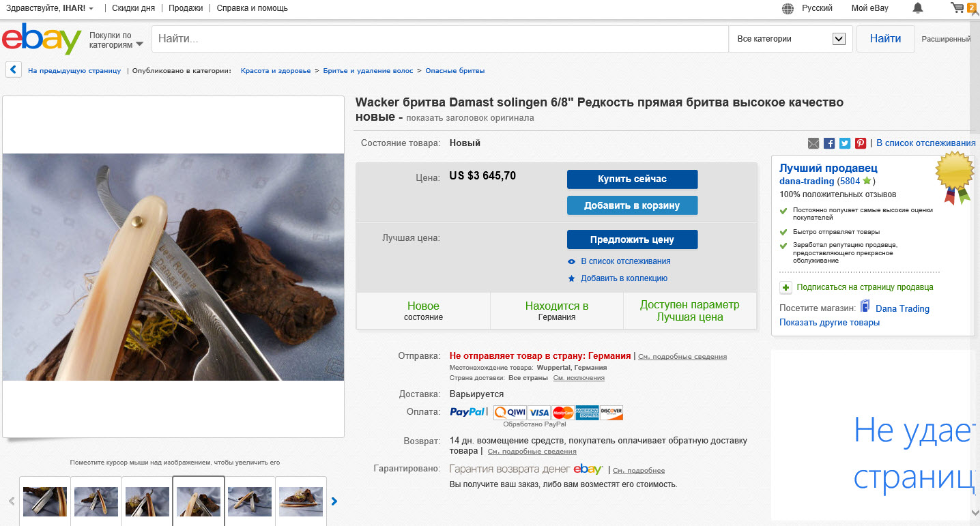Open the 'Все категории' dropdown
The image size is (980, 526).
(790, 39)
